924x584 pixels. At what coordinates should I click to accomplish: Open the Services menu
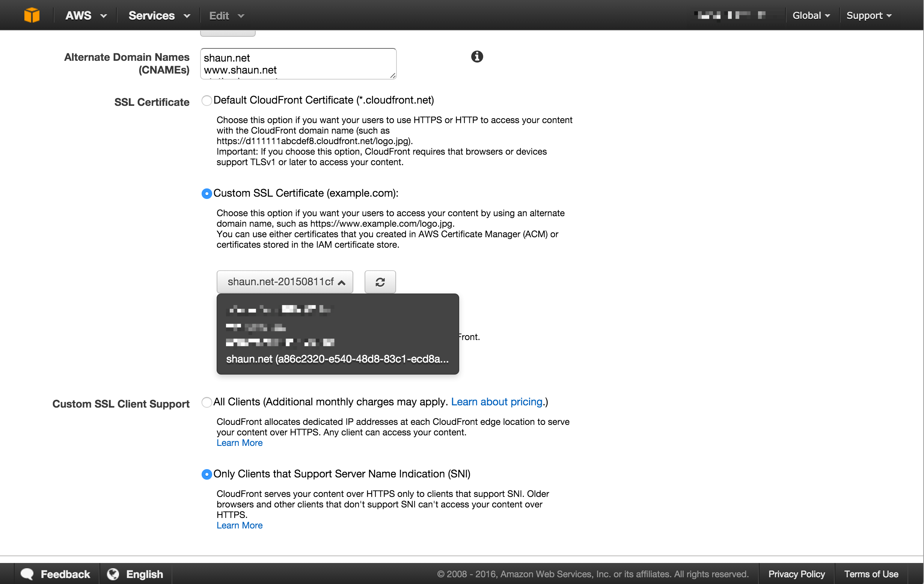[159, 15]
